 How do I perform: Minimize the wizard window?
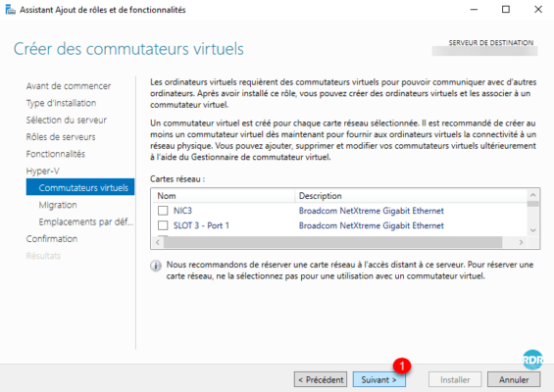pyautogui.click(x=474, y=10)
